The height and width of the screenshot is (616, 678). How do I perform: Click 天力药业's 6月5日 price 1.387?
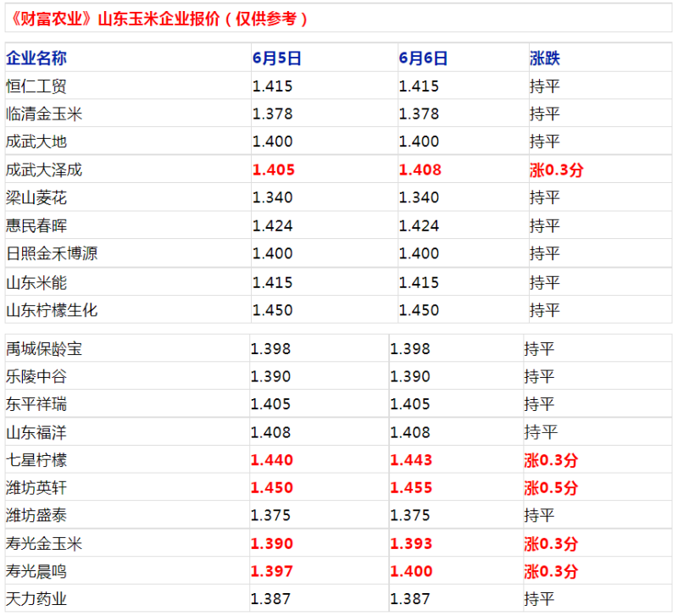click(x=270, y=599)
